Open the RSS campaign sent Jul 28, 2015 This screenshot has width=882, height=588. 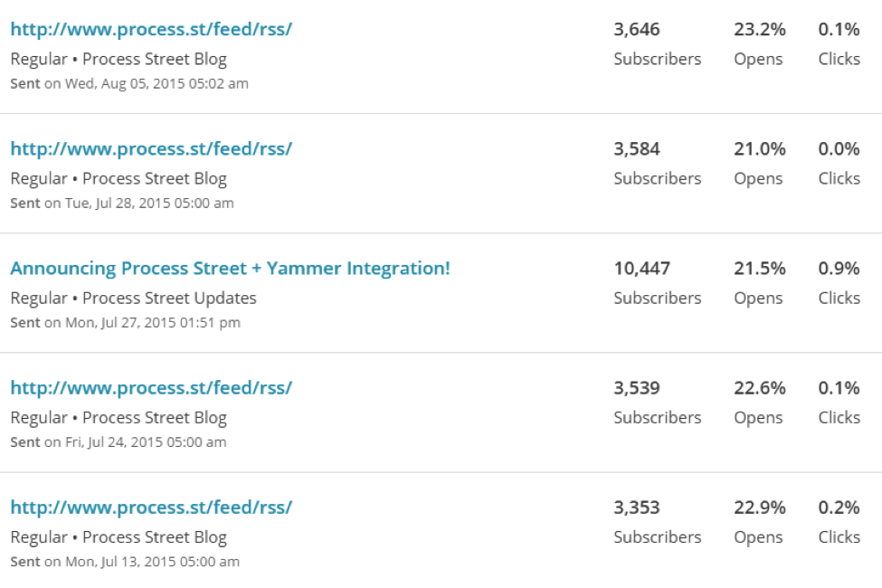[151, 149]
